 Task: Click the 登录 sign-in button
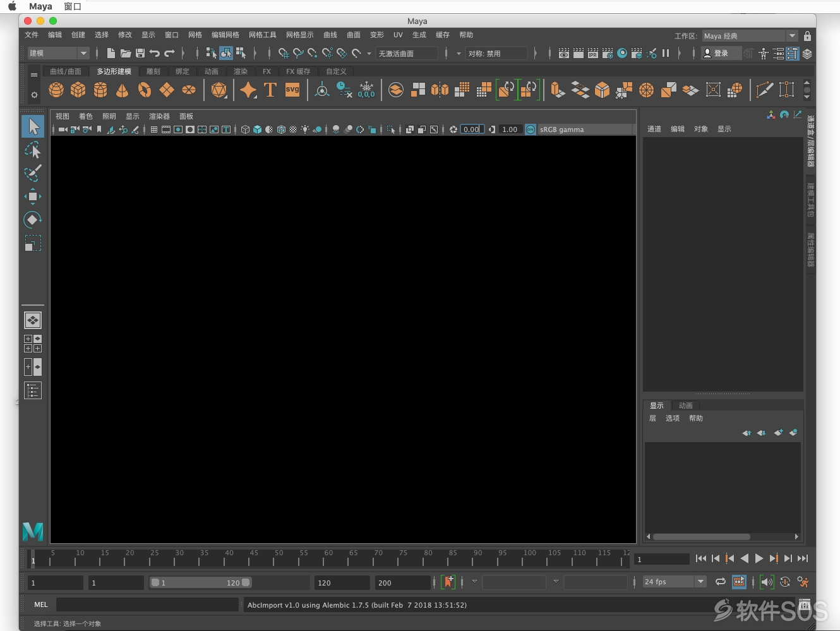click(721, 54)
